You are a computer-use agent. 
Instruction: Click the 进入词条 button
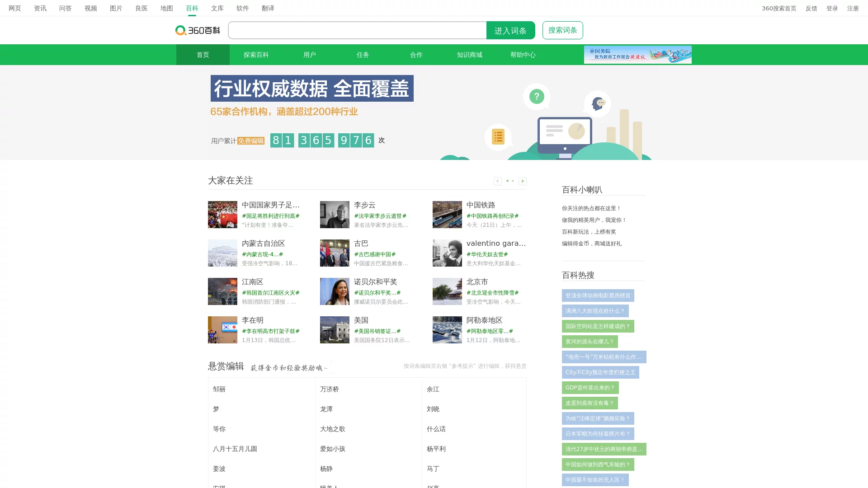pos(510,30)
